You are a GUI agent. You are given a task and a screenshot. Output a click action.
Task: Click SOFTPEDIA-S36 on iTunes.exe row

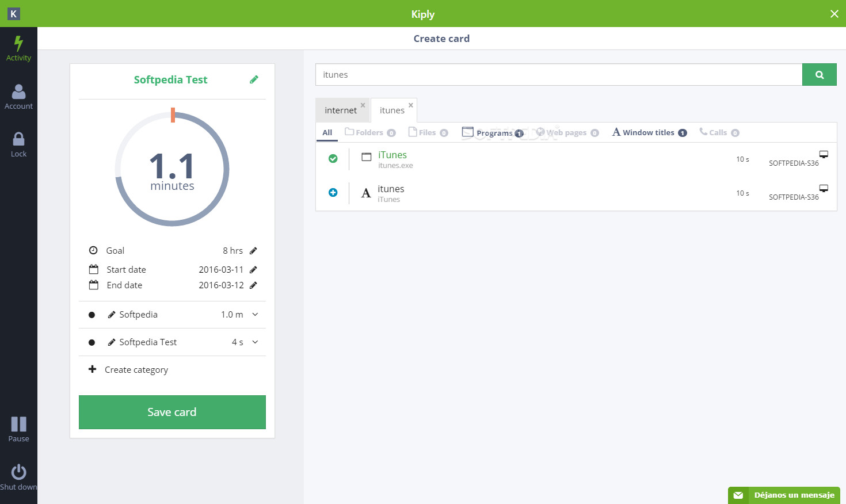[794, 163]
